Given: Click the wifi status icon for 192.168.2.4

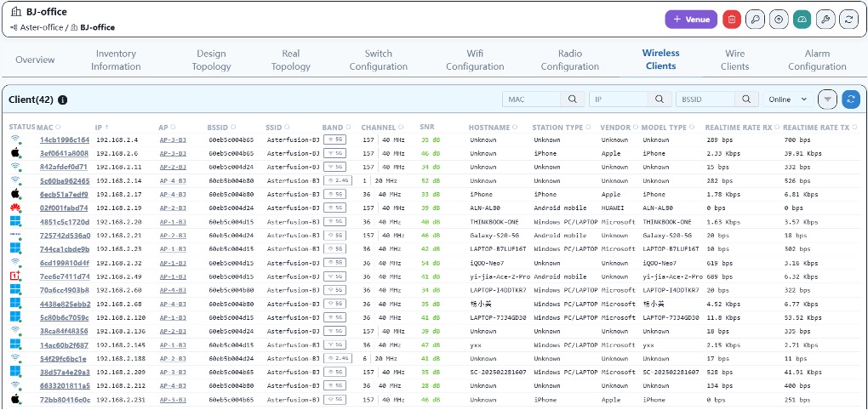Looking at the screenshot, I should pyautogui.click(x=15, y=140).
